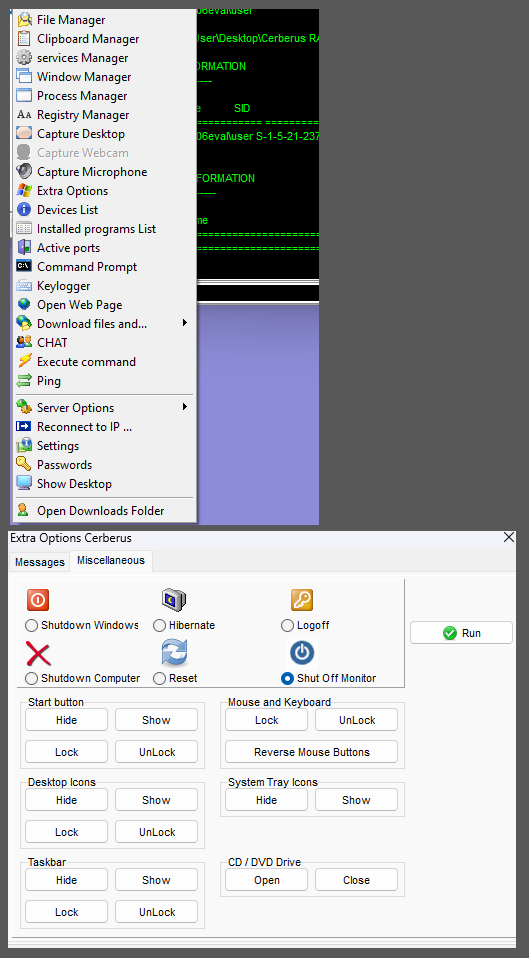Click the Hibernate monitor icon
The height and width of the screenshot is (958, 529).
click(173, 600)
